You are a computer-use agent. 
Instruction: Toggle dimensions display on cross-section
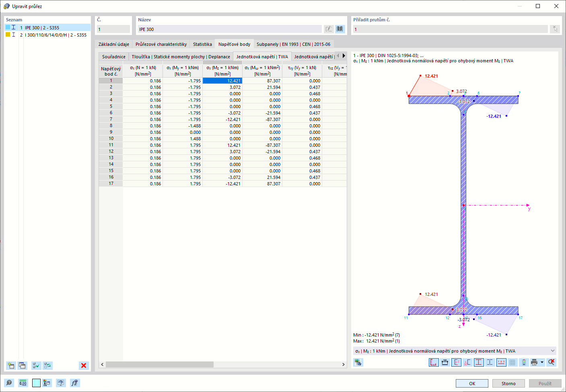tap(445, 362)
